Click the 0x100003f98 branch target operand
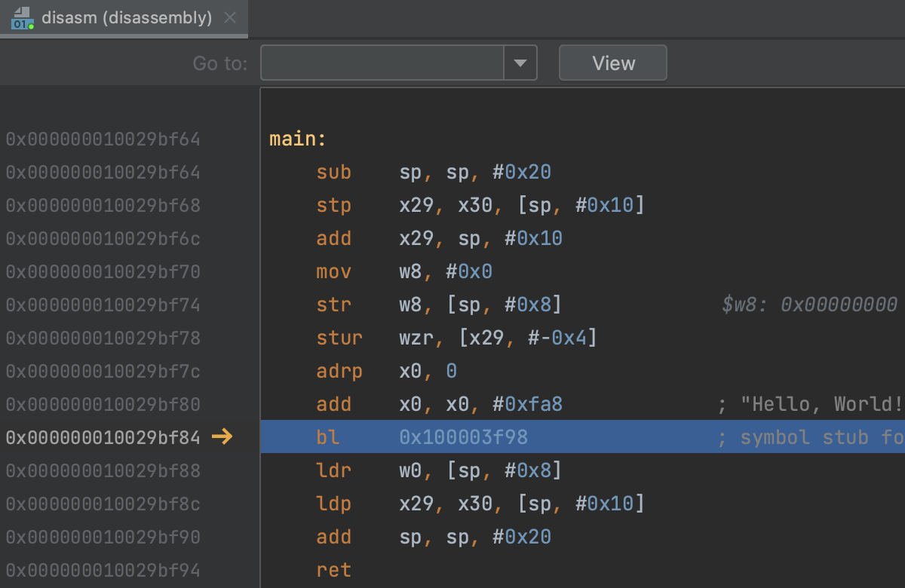The height and width of the screenshot is (588, 905). (x=463, y=437)
